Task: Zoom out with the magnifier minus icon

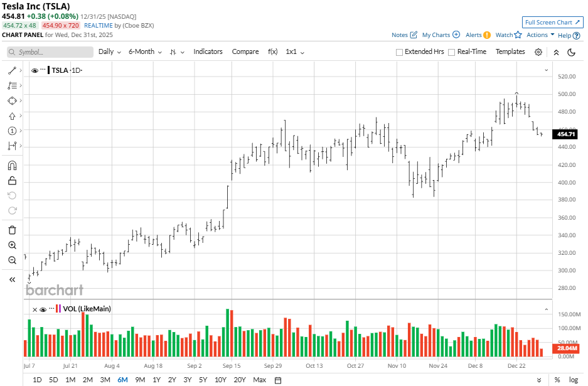Action: pyautogui.click(x=12, y=260)
